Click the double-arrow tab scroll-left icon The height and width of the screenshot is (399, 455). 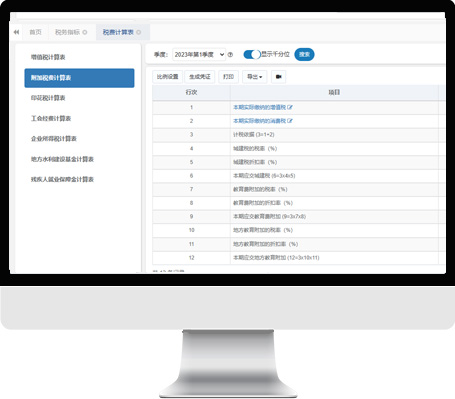(x=16, y=32)
